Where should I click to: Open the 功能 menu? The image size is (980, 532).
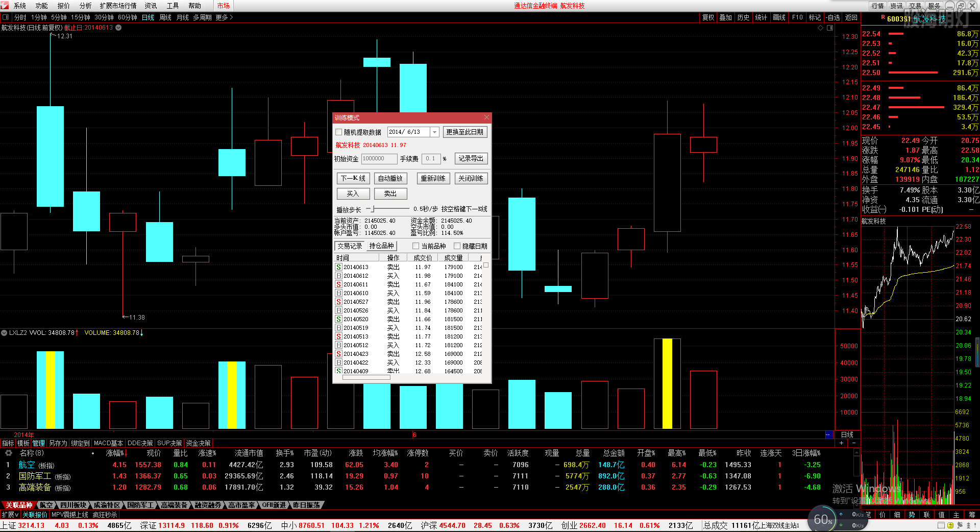click(x=42, y=6)
